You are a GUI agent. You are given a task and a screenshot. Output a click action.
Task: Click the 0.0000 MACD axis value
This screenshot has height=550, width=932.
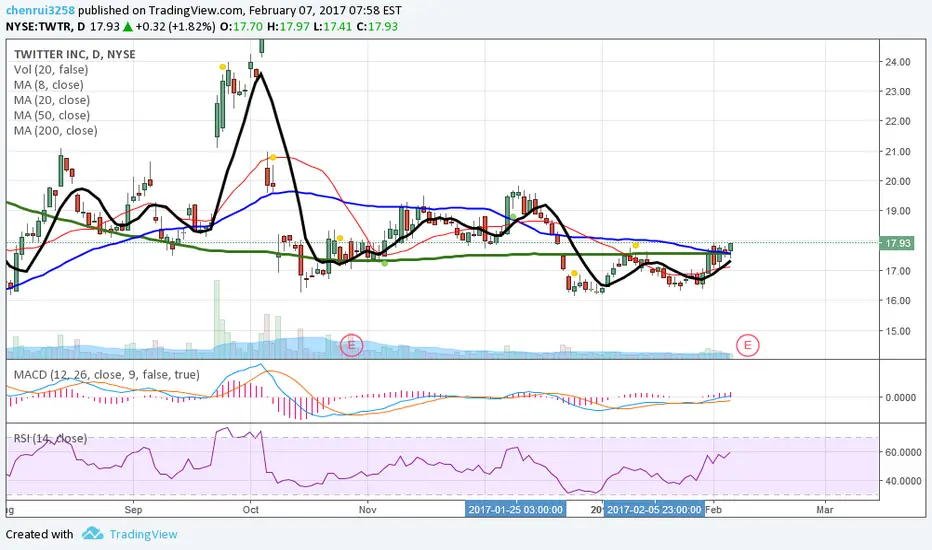900,397
